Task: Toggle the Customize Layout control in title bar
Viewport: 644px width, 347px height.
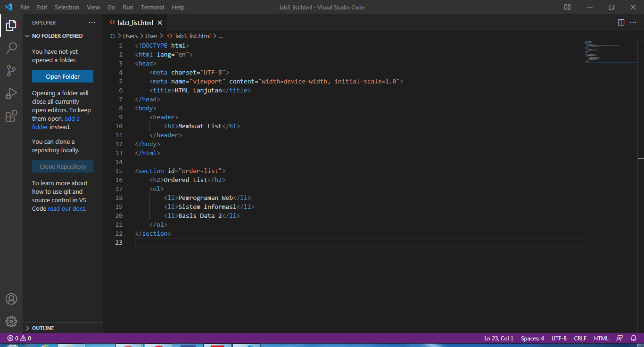Action: coord(567,7)
